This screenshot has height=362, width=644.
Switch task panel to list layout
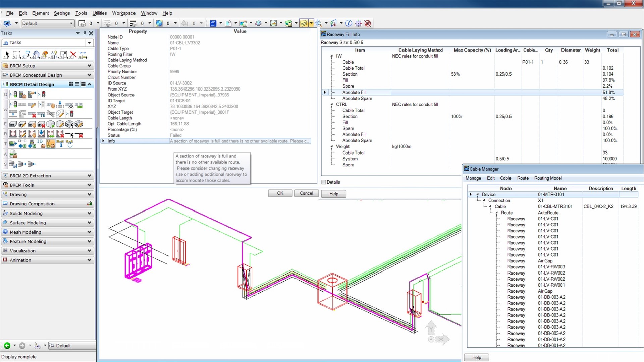tap(77, 84)
